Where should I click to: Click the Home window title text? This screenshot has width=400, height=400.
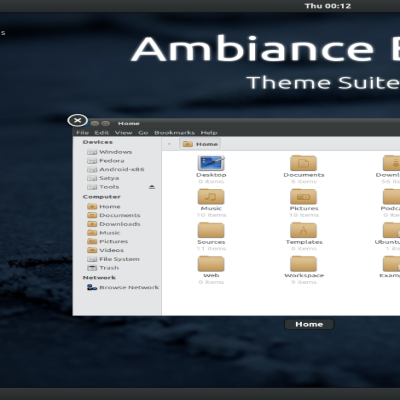click(x=129, y=123)
